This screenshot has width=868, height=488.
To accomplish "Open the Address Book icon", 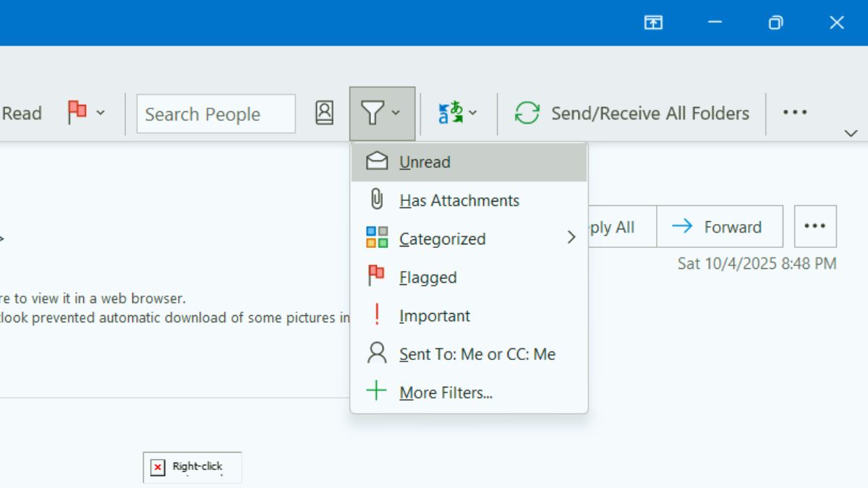I will point(325,113).
